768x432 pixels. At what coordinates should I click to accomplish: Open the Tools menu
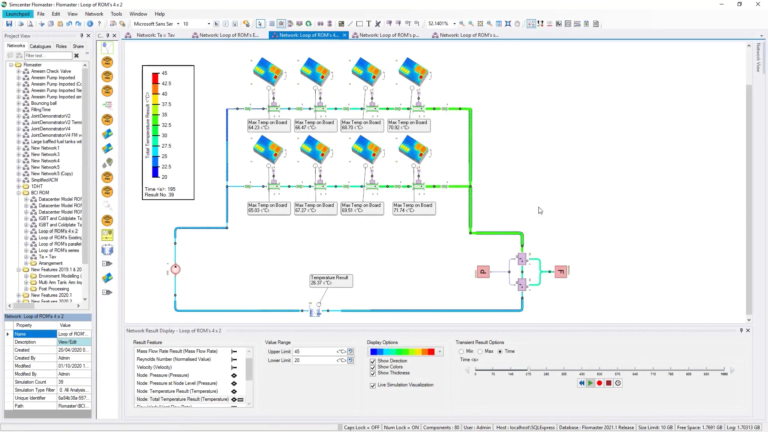(116, 14)
